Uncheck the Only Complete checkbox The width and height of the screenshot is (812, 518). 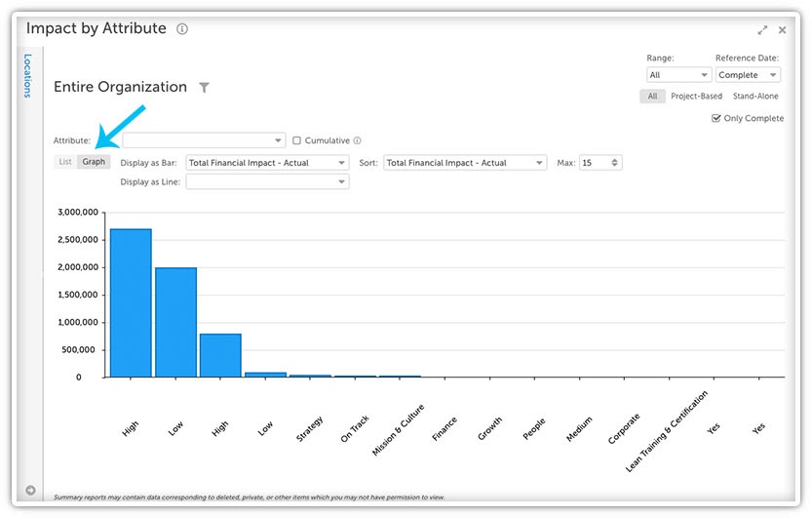(716, 118)
